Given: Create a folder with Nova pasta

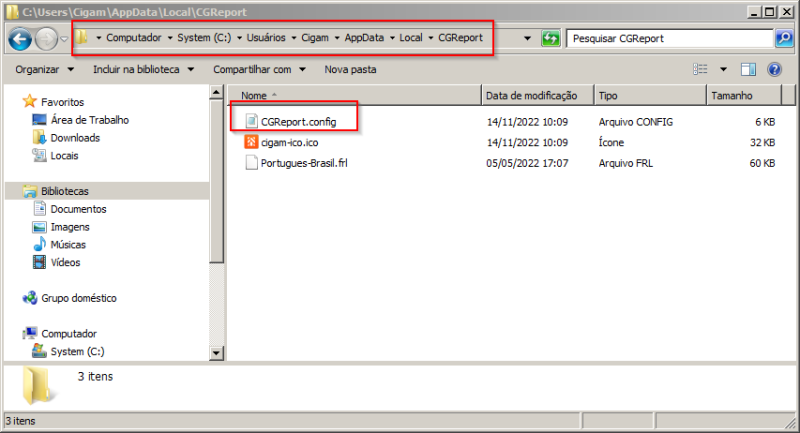Looking at the screenshot, I should click(x=351, y=69).
